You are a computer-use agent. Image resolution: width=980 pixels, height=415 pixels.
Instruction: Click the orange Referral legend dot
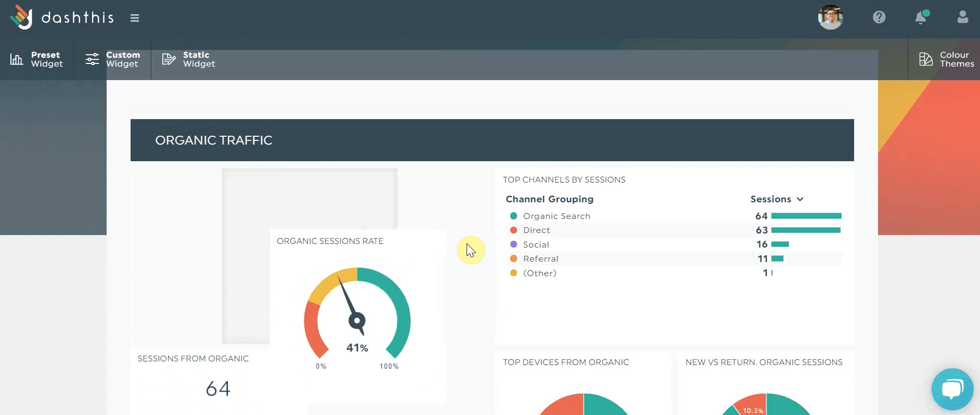(x=513, y=258)
